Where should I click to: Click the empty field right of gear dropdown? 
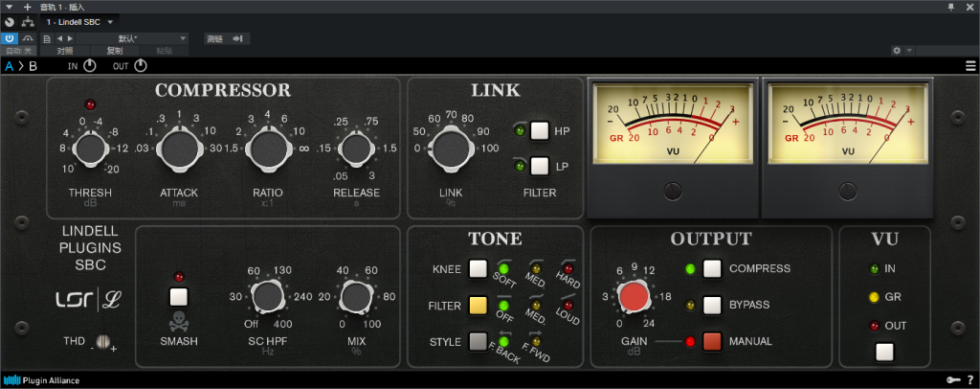click(x=947, y=51)
